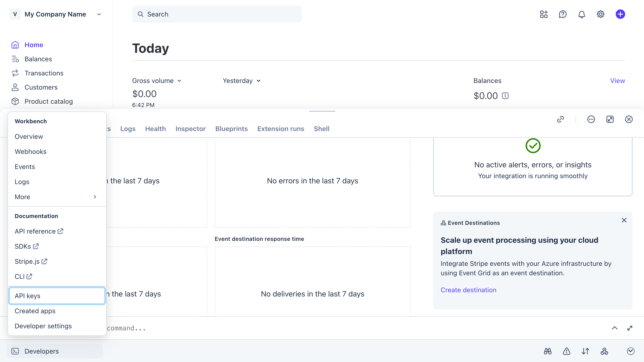Dismiss the Event Destinations card
This screenshot has width=644, height=362.
(624, 220)
